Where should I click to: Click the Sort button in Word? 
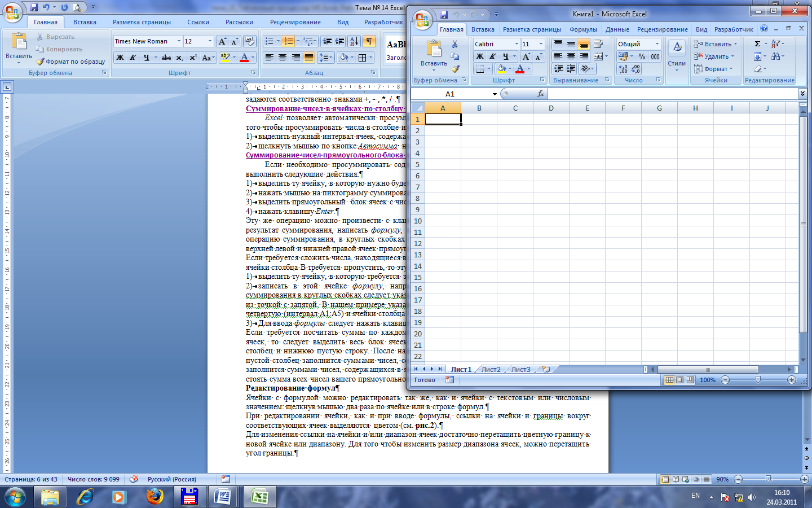click(x=354, y=41)
